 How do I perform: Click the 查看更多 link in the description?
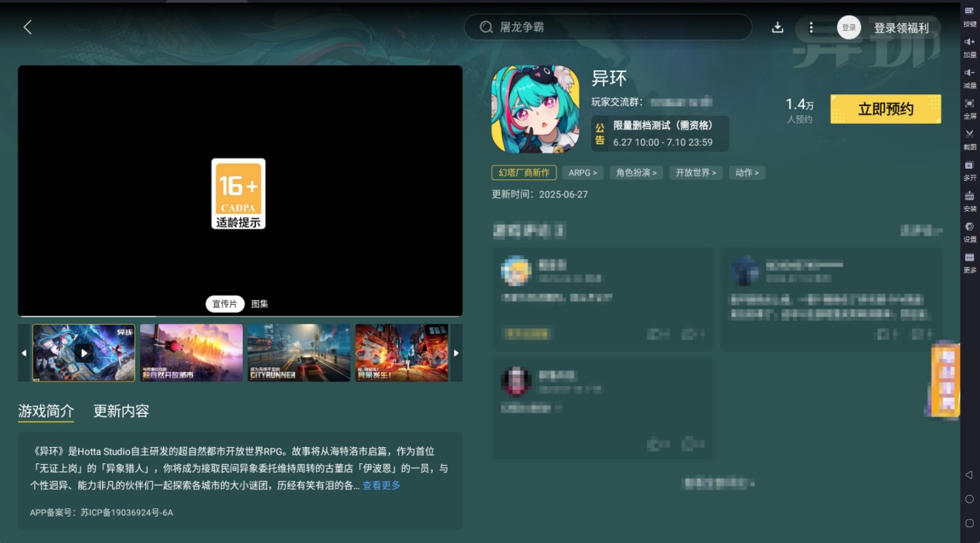(x=380, y=485)
